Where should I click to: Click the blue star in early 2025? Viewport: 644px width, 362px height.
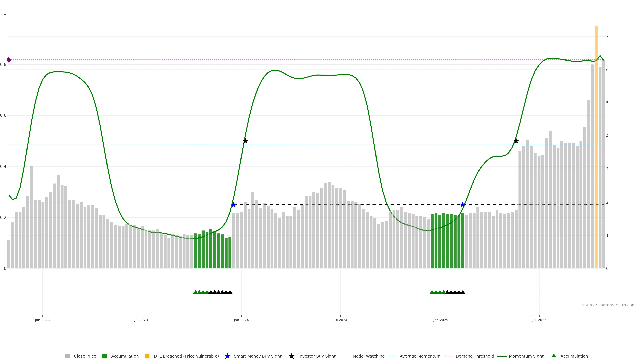pos(463,205)
